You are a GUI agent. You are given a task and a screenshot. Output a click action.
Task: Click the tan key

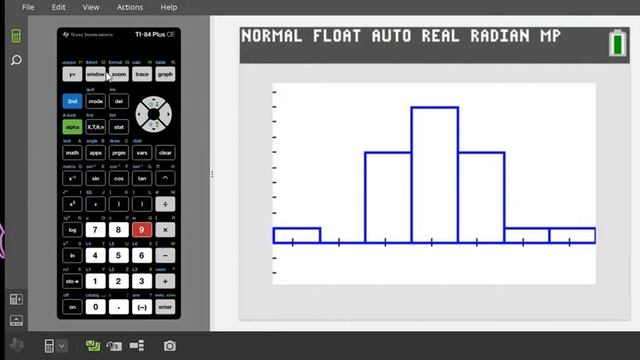(142, 178)
